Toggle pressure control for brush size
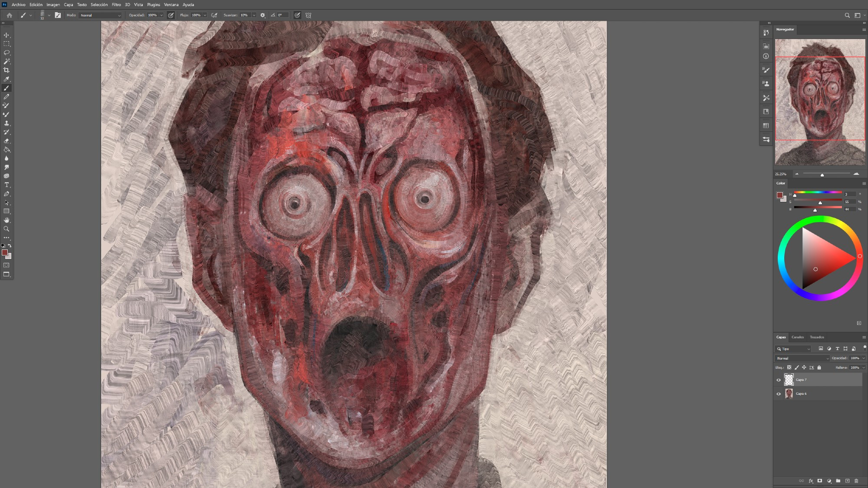The height and width of the screenshot is (488, 868). tap(297, 15)
